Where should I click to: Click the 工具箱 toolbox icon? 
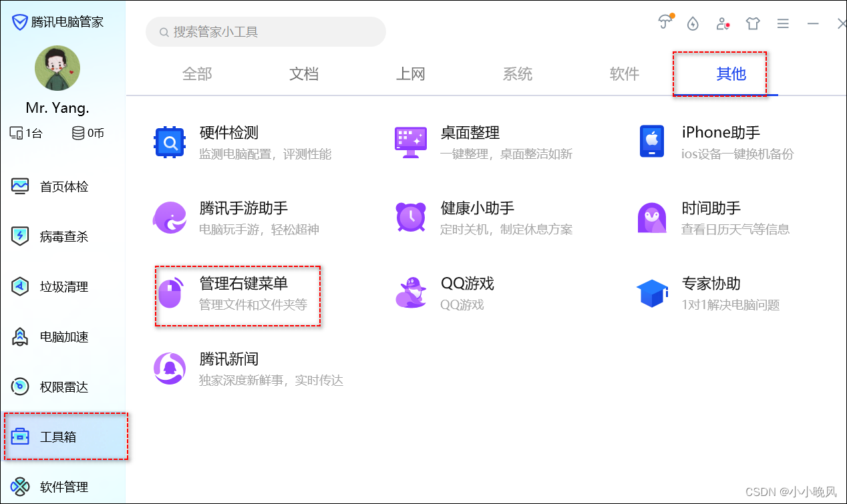tap(20, 437)
